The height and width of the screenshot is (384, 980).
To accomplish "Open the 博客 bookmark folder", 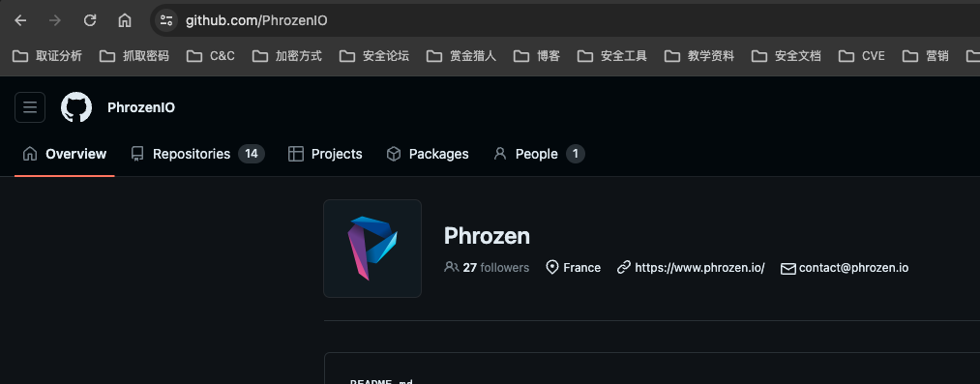I will coord(537,56).
